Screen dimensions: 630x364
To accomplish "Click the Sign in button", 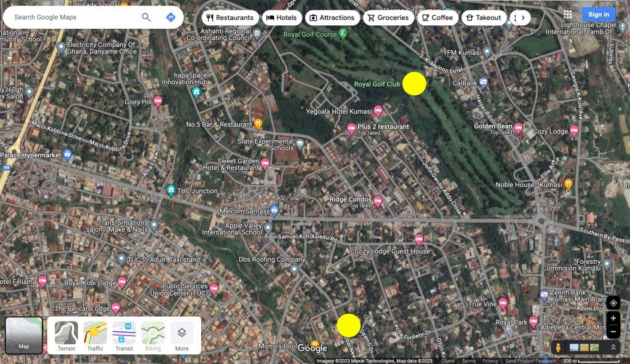I will 598,15.
